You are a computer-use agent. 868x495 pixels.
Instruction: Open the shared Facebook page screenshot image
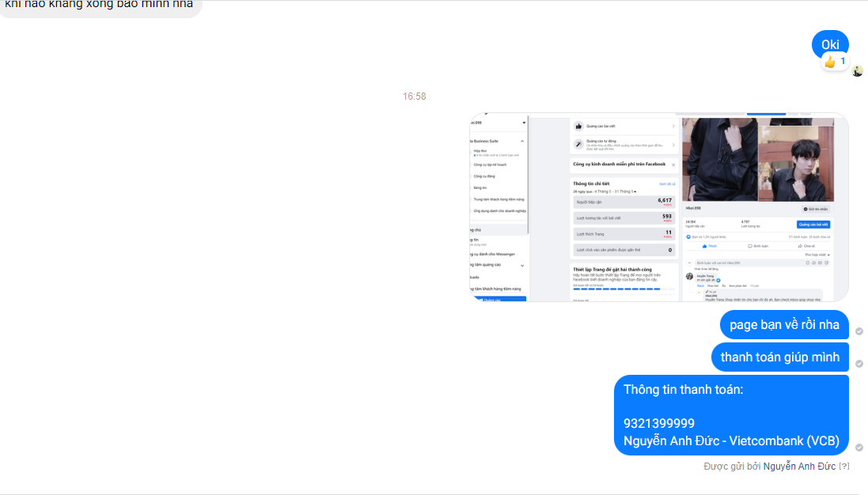[x=659, y=207]
